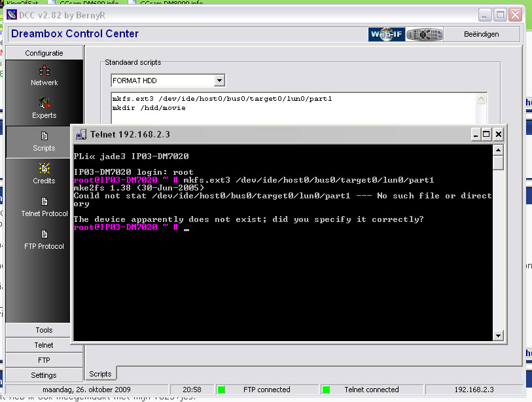This screenshot has width=532, height=402.
Task: Click the Telnet window title icon
Action: coord(81,134)
